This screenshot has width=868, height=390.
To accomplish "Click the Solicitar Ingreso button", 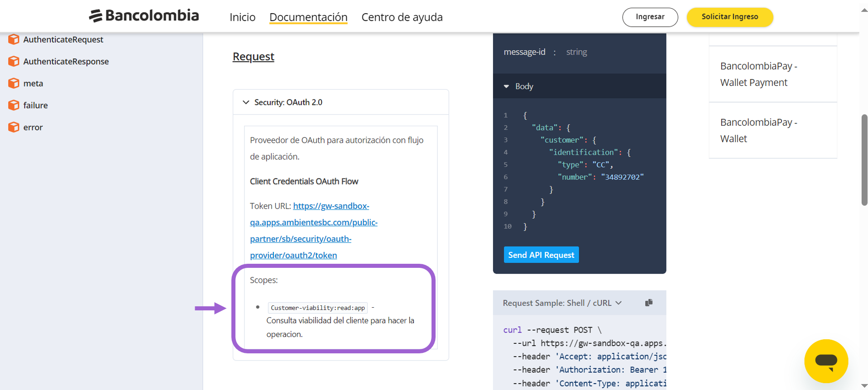I will tap(730, 17).
